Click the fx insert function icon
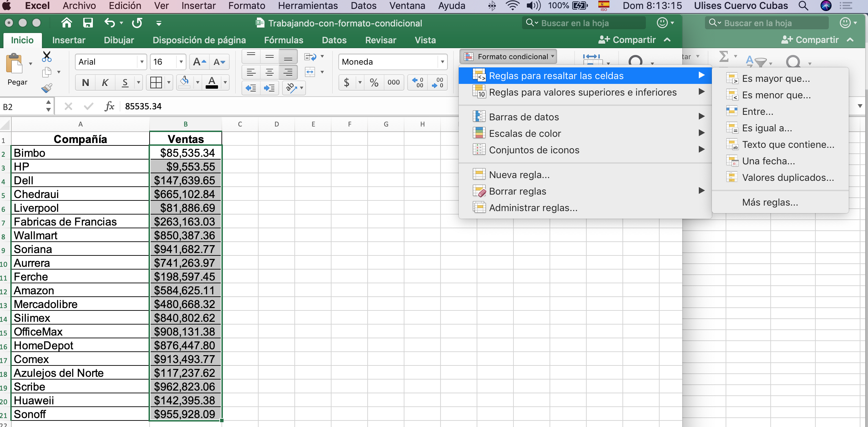This screenshot has width=868, height=427. pos(109,106)
